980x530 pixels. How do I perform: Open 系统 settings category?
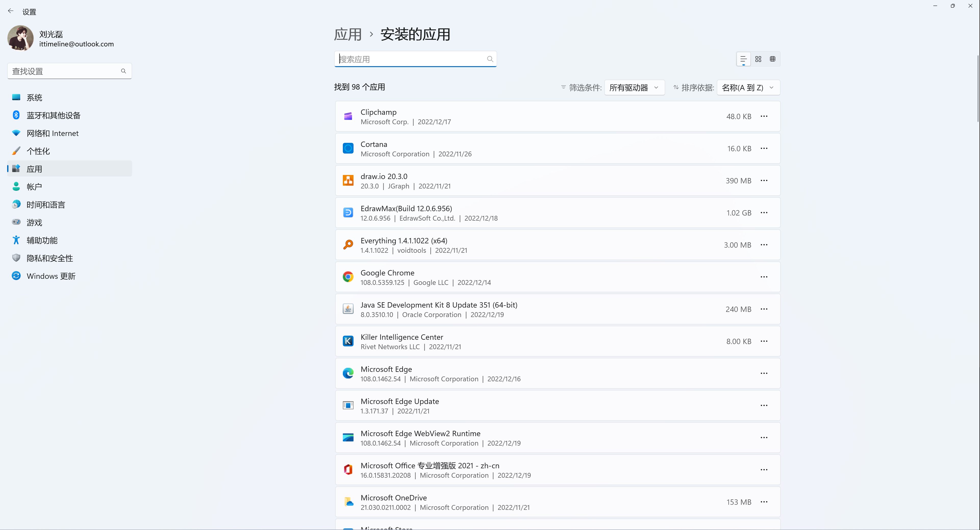(70, 97)
